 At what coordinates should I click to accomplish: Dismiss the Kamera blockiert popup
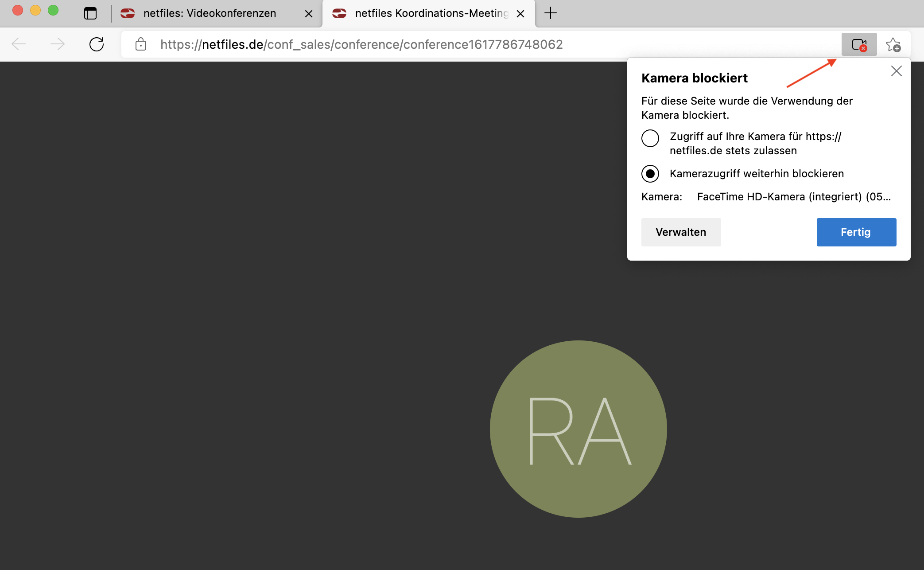[x=896, y=71]
